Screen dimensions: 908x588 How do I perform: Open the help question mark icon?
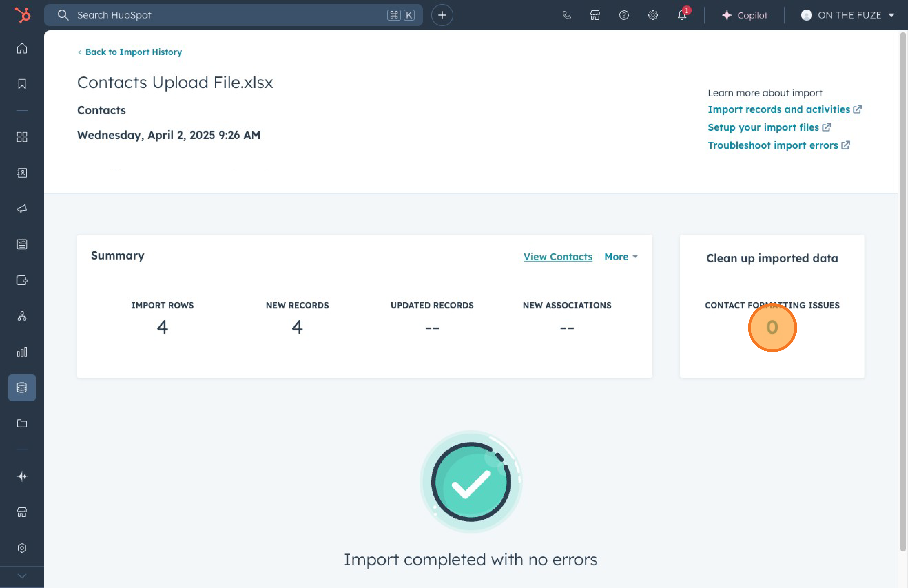(624, 15)
